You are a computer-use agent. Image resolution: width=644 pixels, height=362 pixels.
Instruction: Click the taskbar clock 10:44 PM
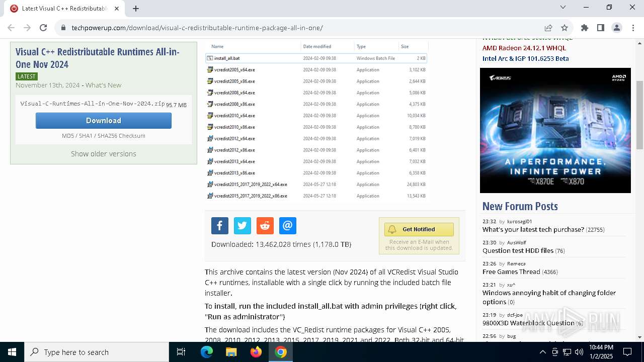click(x=601, y=352)
